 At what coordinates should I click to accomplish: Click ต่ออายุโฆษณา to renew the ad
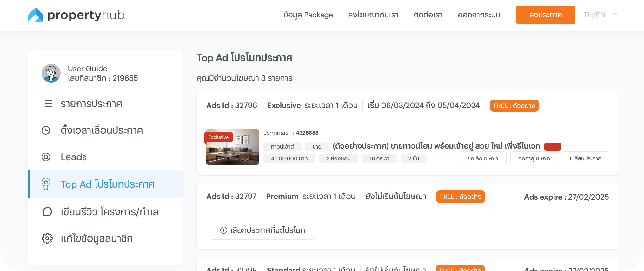click(534, 158)
